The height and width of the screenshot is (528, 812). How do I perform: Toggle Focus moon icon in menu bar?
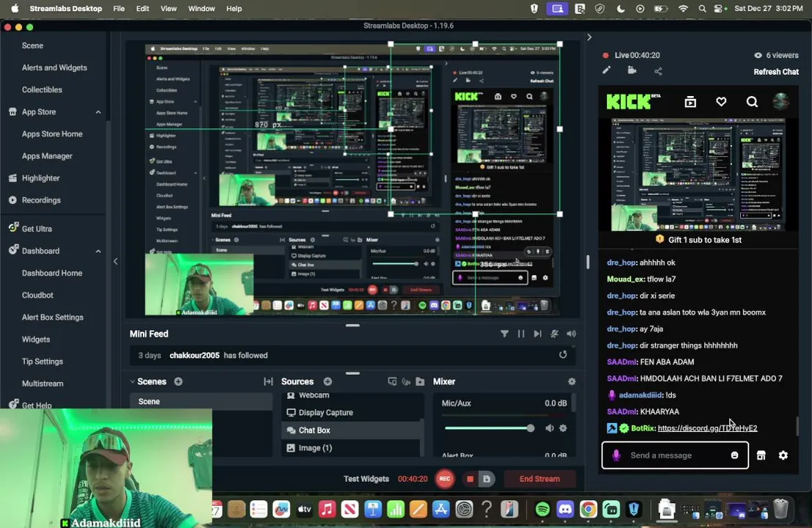point(621,8)
